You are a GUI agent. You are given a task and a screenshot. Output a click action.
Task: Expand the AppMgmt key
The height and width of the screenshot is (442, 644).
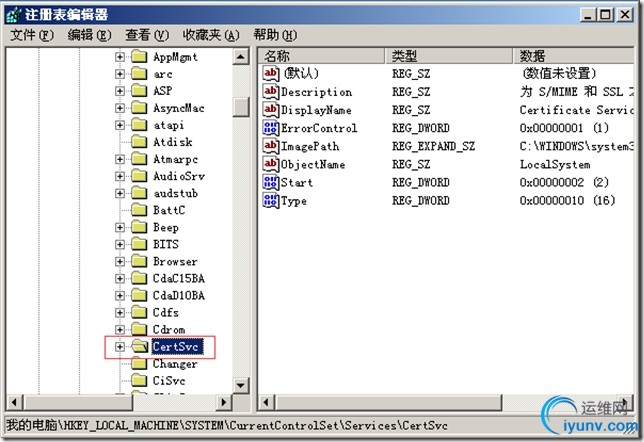point(120,57)
